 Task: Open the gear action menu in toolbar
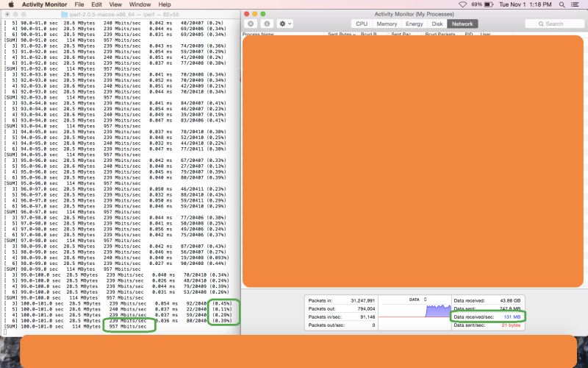click(285, 24)
